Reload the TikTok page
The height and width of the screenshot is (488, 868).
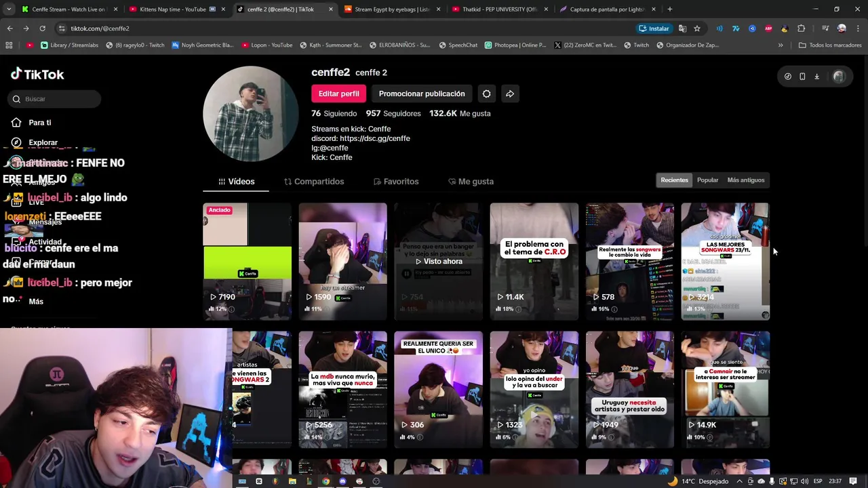pos(42,28)
